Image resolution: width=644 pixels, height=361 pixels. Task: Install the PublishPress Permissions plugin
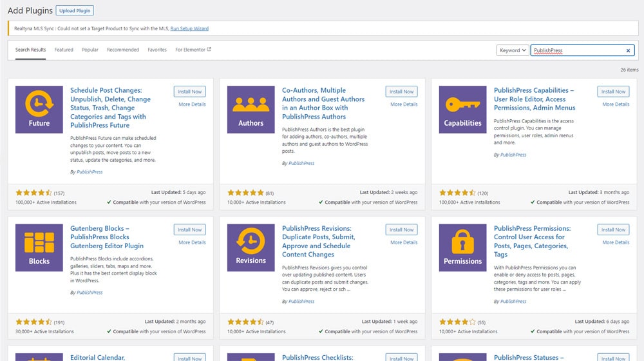tap(614, 230)
